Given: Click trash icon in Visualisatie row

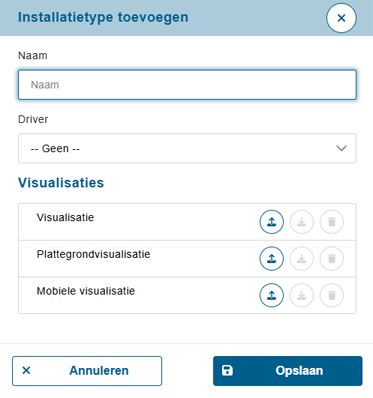Looking at the screenshot, I should coord(332,222).
